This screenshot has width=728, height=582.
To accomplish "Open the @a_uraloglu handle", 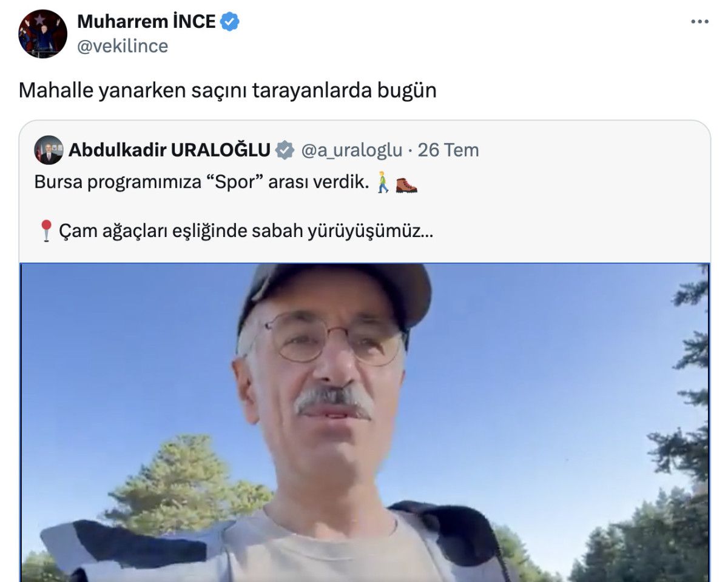I will click(352, 150).
